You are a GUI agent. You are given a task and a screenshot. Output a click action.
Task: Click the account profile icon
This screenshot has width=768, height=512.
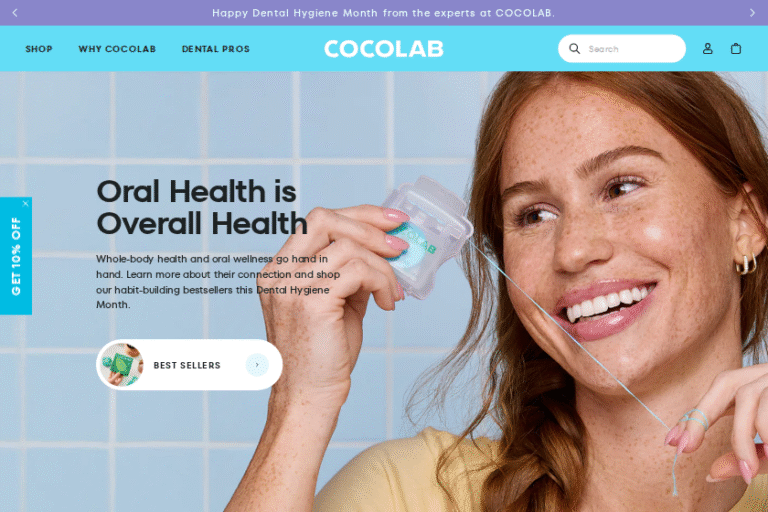pos(707,49)
